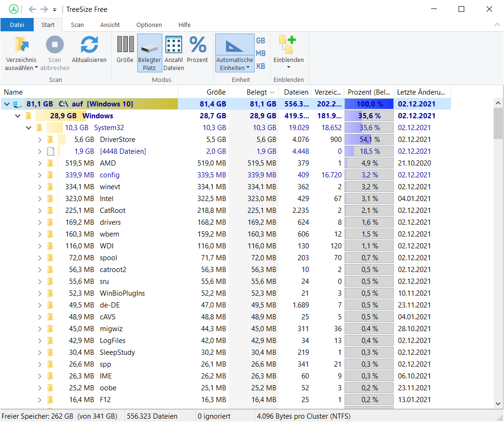Click the wbem folder icon
Image resolution: width=504 pixels, height=422 pixels.
[x=51, y=234]
